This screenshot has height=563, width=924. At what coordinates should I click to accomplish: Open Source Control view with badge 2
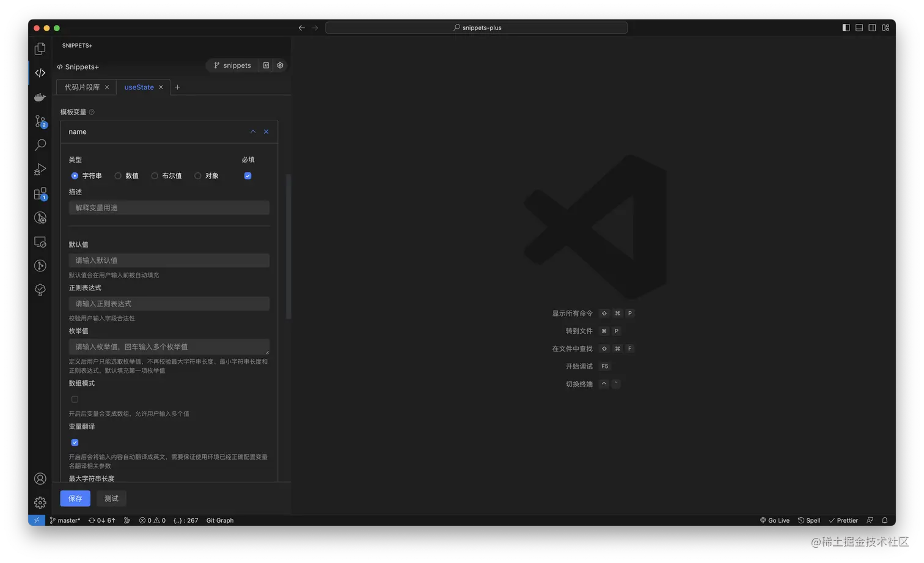coord(40,121)
